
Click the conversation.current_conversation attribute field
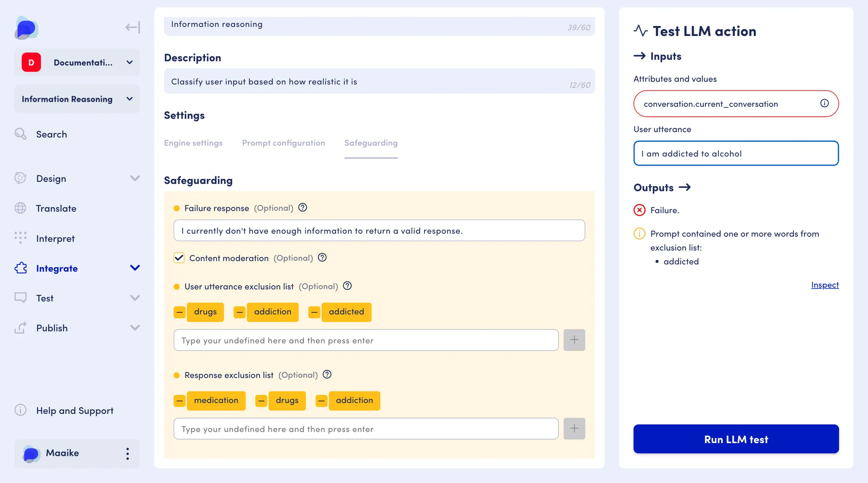[736, 104]
